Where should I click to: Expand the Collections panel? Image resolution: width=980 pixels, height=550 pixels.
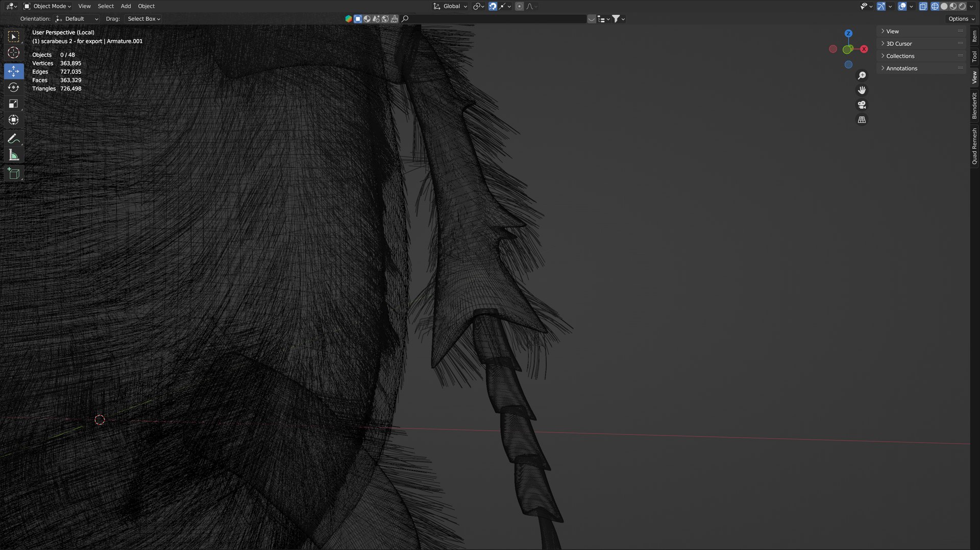921,56
